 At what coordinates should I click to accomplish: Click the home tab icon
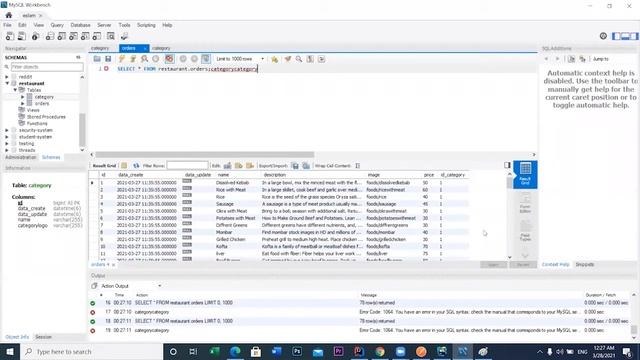tap(9, 15)
